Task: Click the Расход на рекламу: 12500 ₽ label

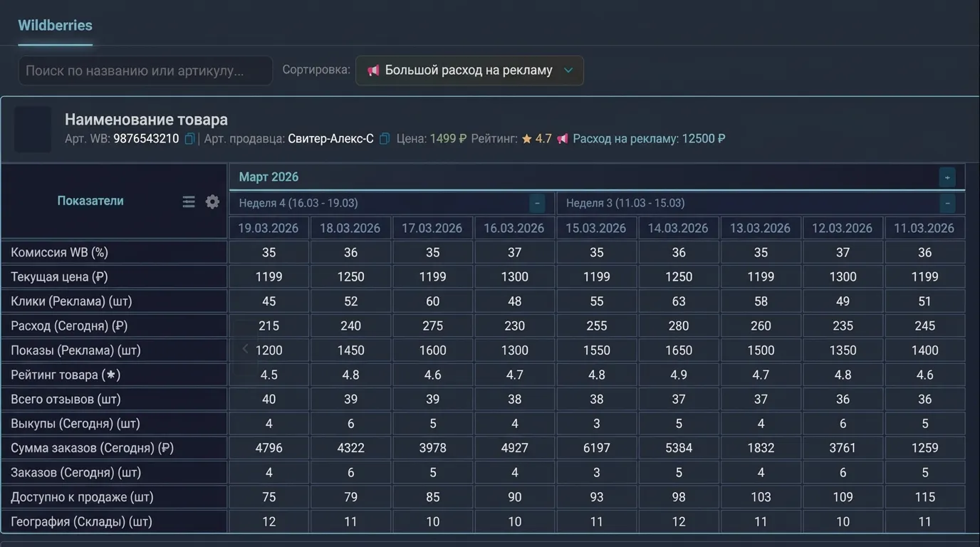Action: pyautogui.click(x=649, y=139)
